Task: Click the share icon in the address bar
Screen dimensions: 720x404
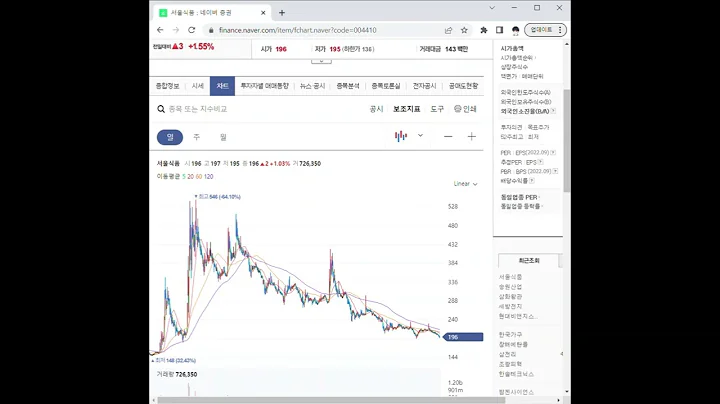Action: 448,30
